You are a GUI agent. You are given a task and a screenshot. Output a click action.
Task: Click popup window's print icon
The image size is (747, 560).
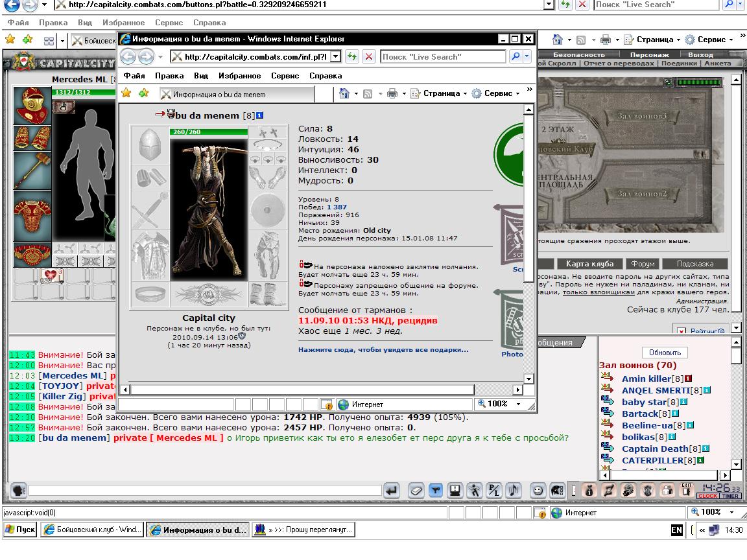pyautogui.click(x=392, y=93)
